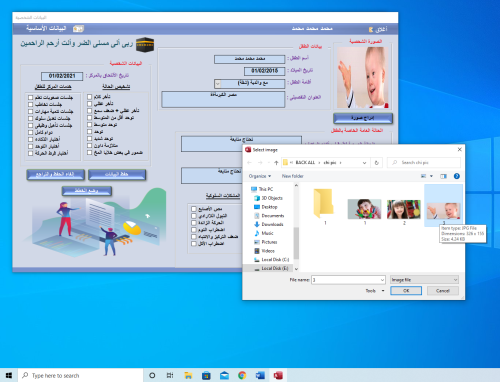This screenshot has width=500, height=382.
Task: Click the حفظ البيانات save data button
Action: pos(117,174)
